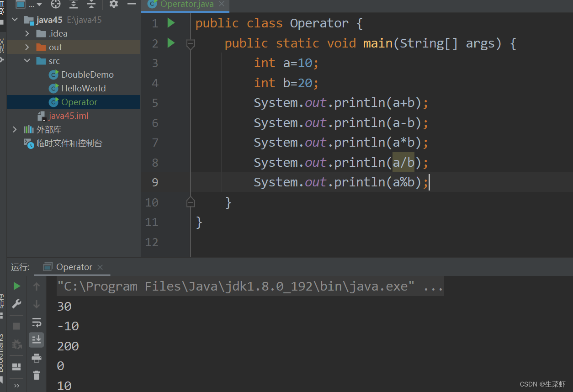Click the src folder icon

click(41, 61)
